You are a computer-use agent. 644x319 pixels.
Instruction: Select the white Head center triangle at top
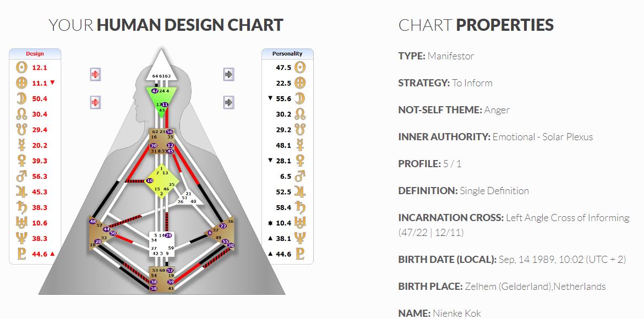(161, 66)
